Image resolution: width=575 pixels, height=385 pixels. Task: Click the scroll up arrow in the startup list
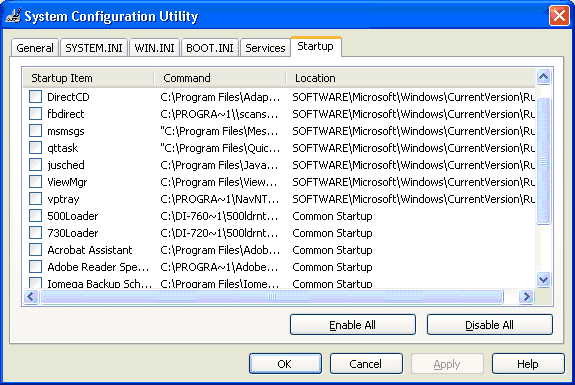tap(543, 77)
